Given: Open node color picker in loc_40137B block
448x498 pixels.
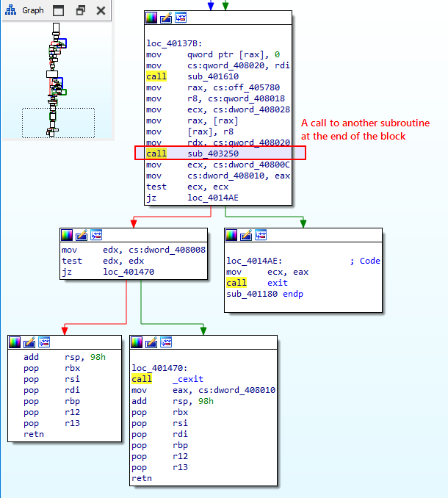Looking at the screenshot, I should click(151, 18).
